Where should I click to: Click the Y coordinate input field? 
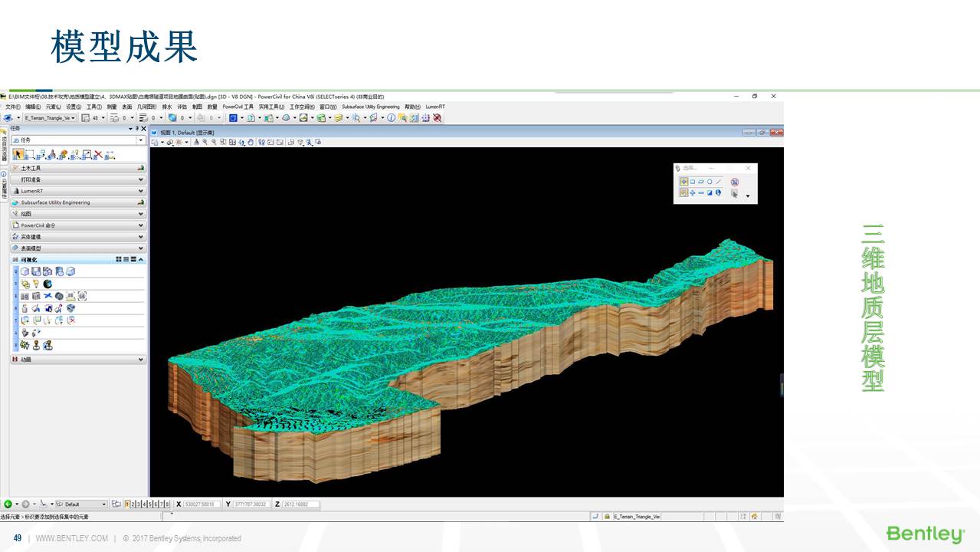pyautogui.click(x=251, y=504)
